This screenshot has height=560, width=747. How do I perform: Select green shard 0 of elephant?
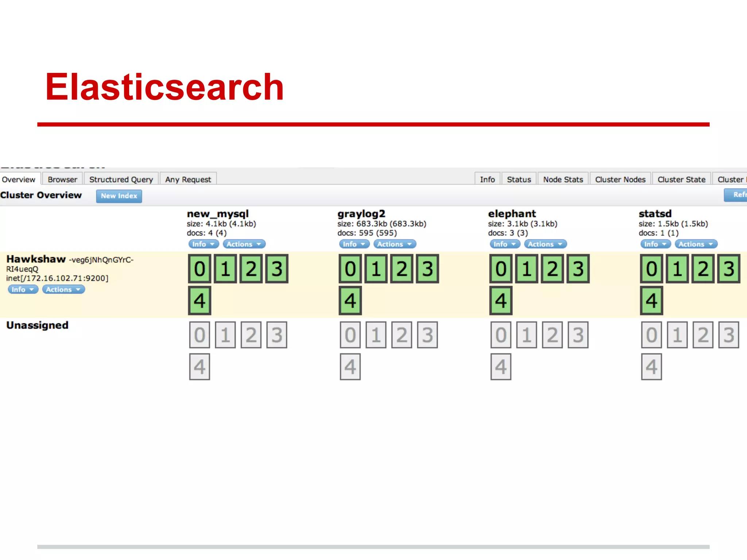pos(501,269)
